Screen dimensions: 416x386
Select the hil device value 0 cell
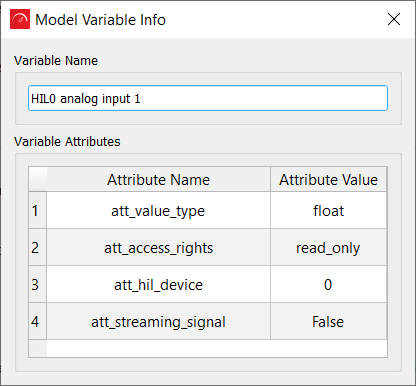point(328,284)
